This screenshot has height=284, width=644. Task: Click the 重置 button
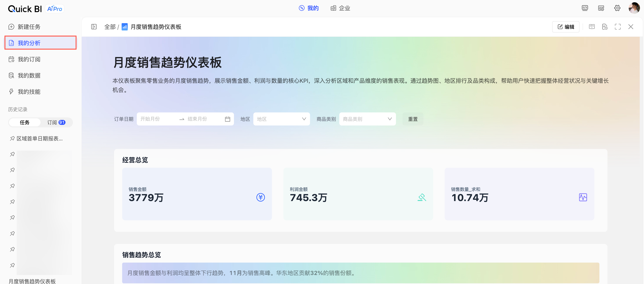(x=413, y=119)
